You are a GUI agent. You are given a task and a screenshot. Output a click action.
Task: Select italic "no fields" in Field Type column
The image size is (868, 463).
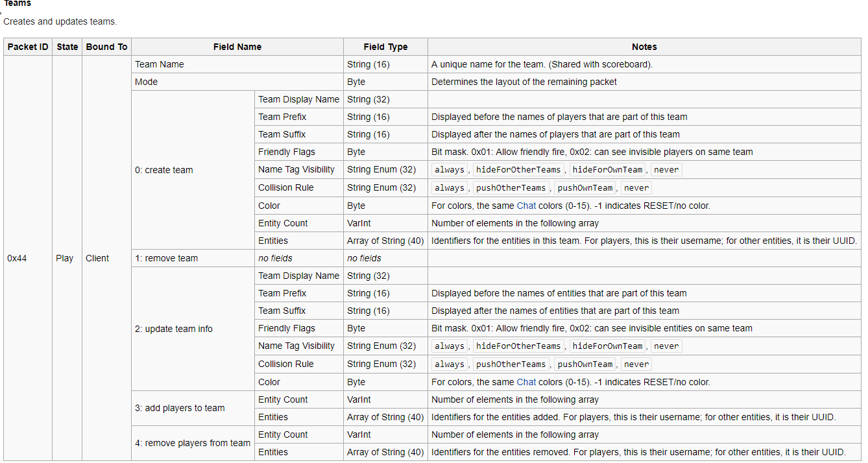pos(364,258)
